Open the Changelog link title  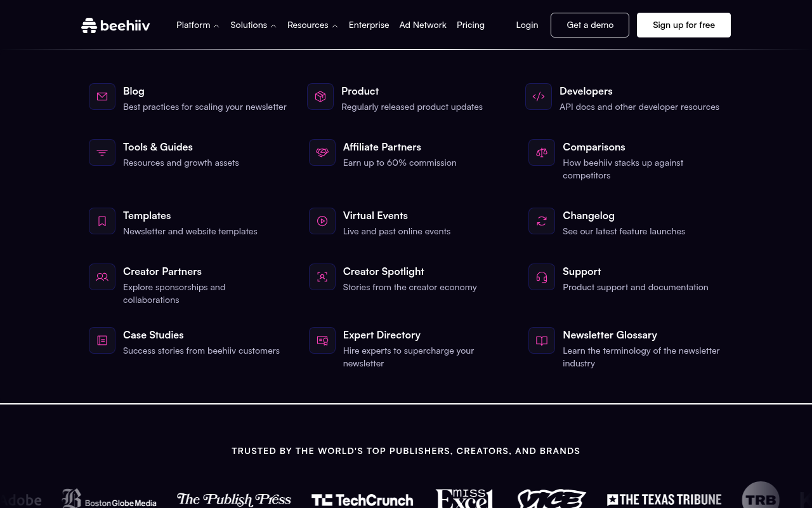coord(589,215)
